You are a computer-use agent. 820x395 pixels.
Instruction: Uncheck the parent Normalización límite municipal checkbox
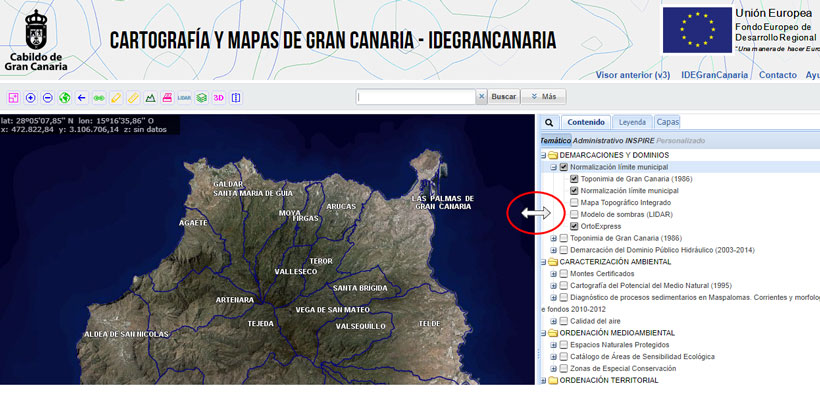(x=563, y=167)
